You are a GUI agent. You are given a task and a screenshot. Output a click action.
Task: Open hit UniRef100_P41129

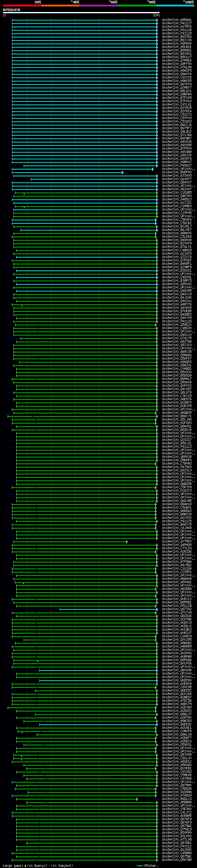click(176, 33)
